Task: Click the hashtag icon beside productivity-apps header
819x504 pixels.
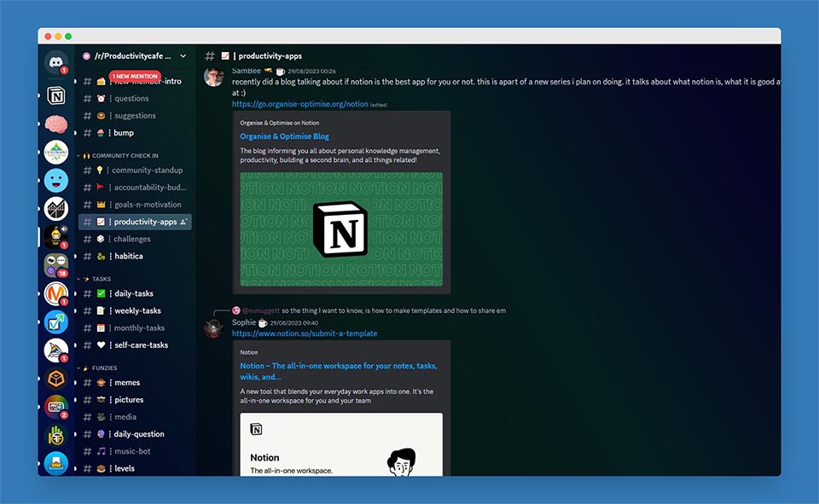Action: pos(209,55)
